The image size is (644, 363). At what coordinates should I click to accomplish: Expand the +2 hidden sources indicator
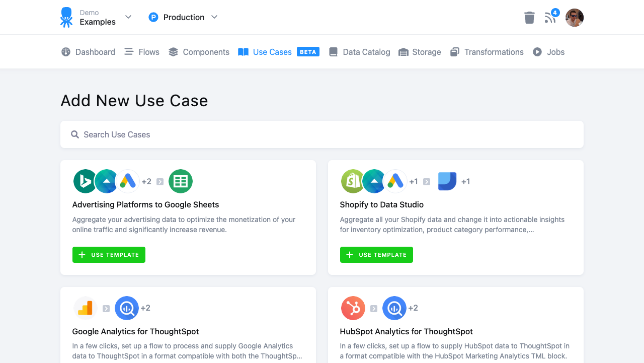[146, 181]
